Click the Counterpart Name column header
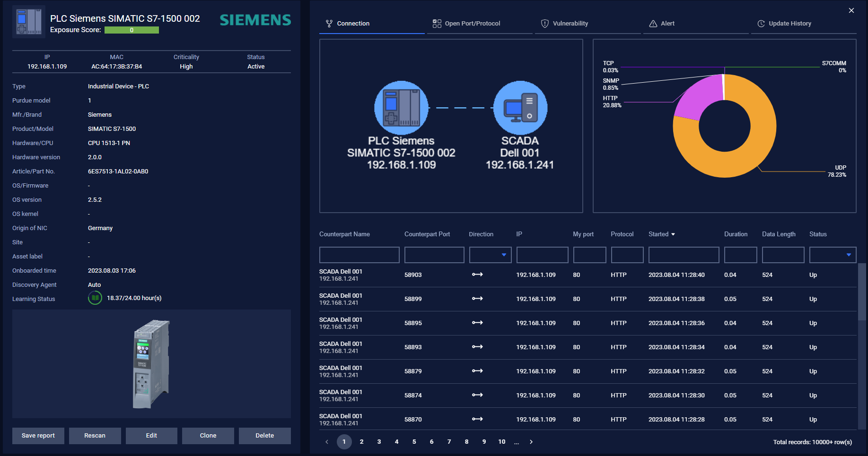Viewport: 868px width, 456px height. pyautogui.click(x=344, y=234)
